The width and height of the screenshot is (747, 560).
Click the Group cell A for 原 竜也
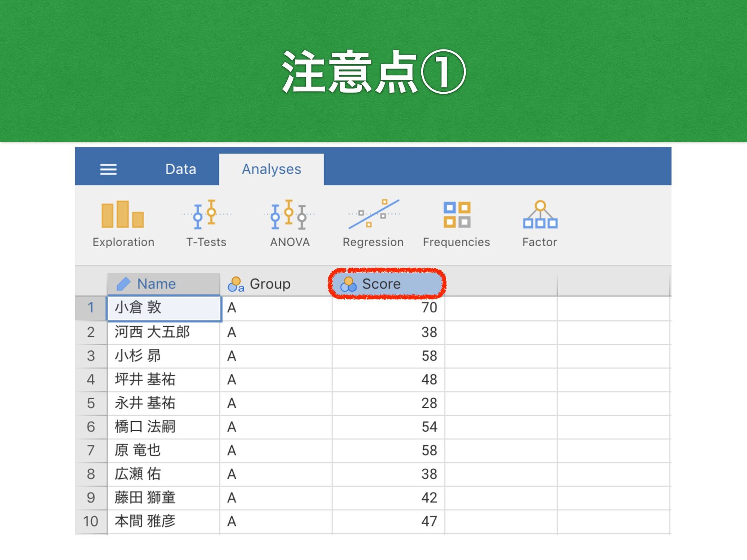[276, 451]
